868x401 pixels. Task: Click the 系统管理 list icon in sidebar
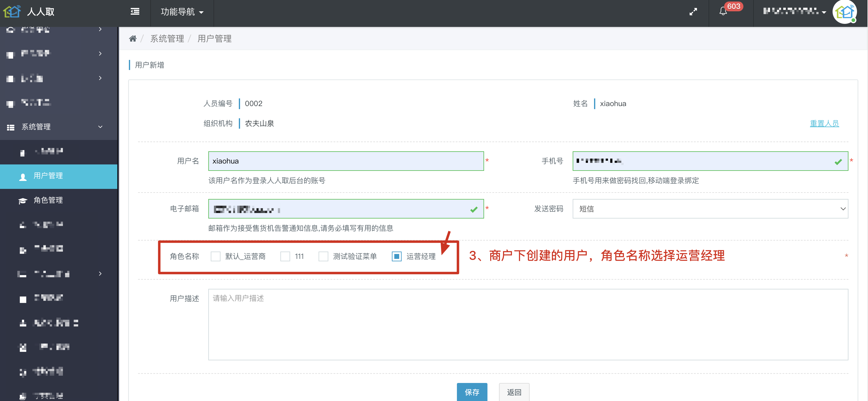click(11, 127)
